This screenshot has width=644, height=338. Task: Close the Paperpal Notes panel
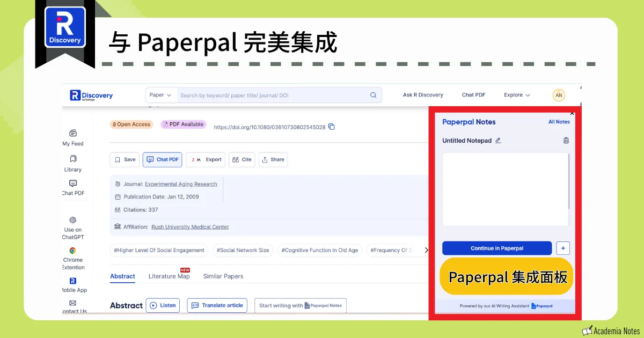click(x=572, y=113)
